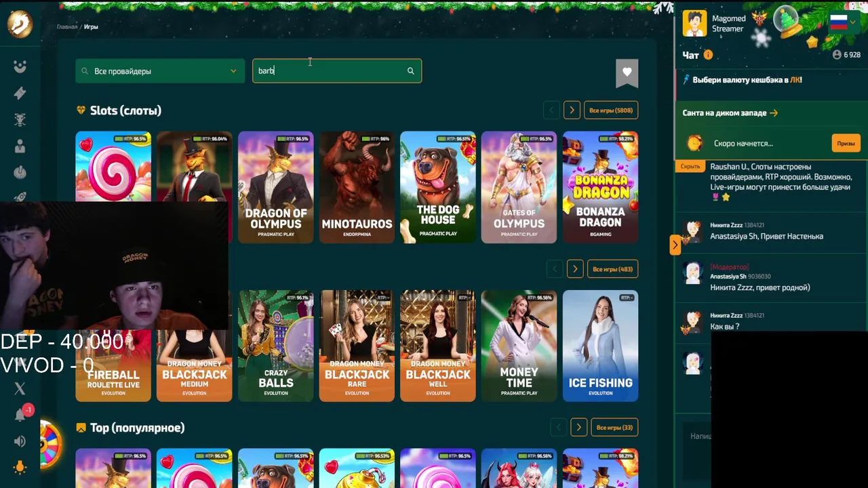Collapse chat panel with orange arrow
The width and height of the screenshot is (868, 488).
pyautogui.click(x=675, y=245)
